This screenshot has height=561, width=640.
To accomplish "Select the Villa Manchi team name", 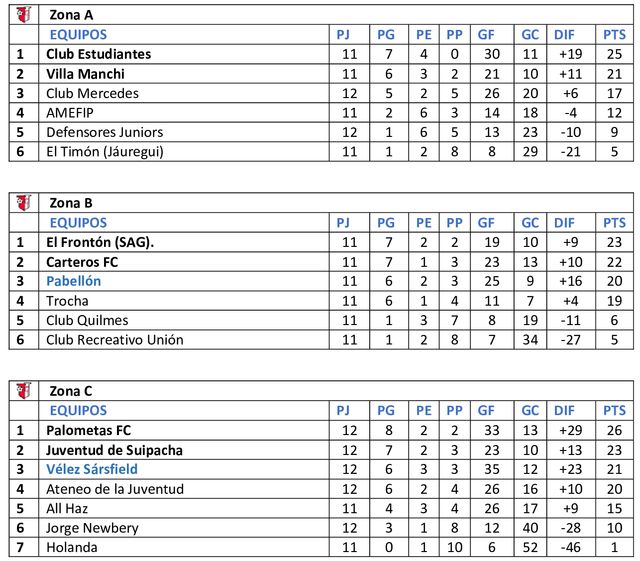I will coord(85,74).
